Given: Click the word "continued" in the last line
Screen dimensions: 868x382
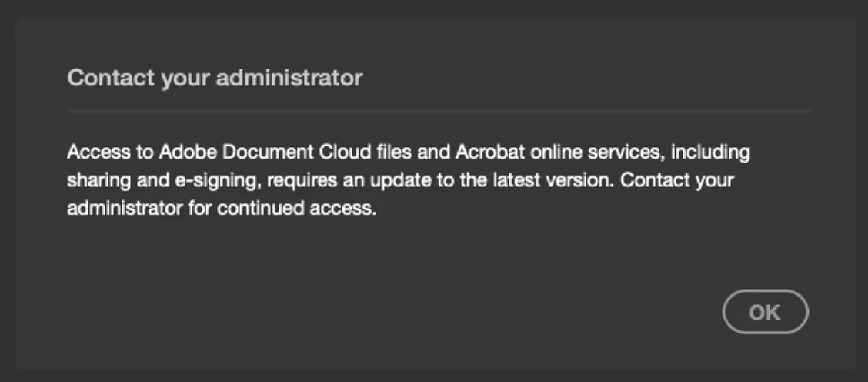Looking at the screenshot, I should (x=255, y=209).
